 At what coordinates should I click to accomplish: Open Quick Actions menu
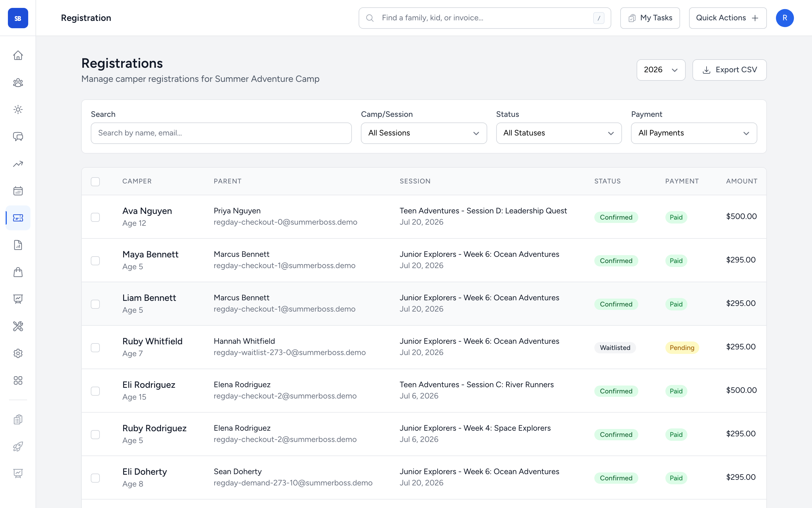click(727, 18)
